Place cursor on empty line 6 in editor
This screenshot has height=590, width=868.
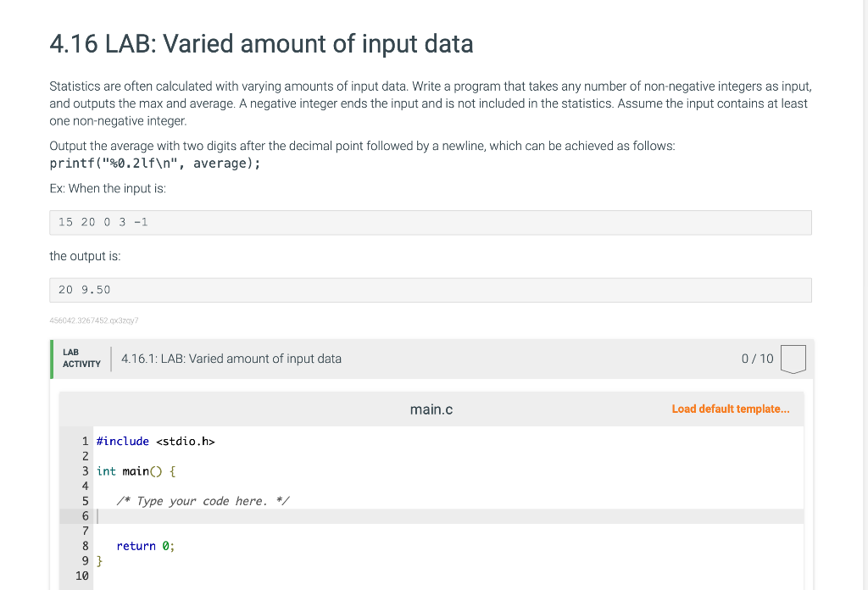tap(448, 516)
